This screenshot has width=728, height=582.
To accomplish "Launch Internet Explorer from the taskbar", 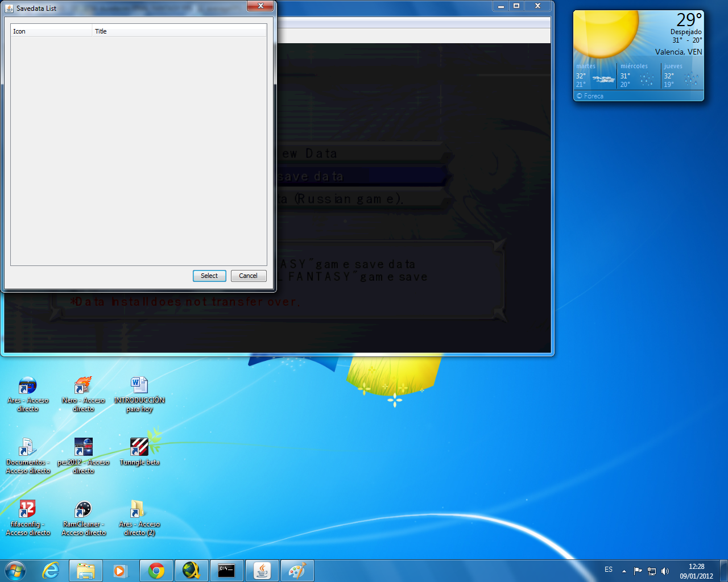I will 51,571.
